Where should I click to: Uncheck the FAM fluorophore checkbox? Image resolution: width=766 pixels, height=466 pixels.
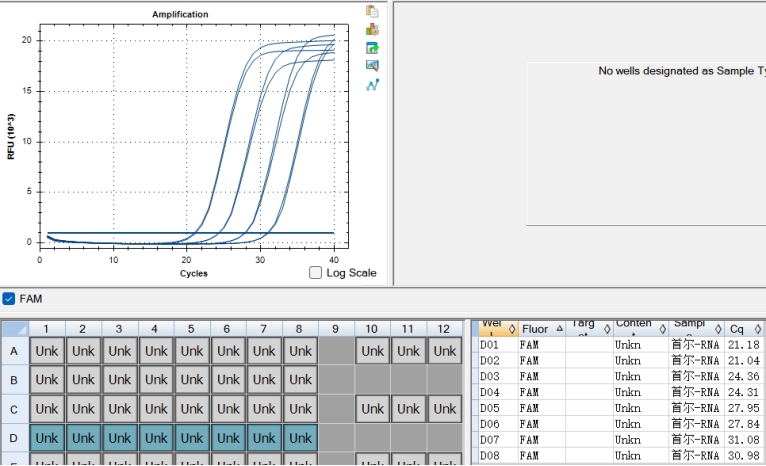pos(9,298)
